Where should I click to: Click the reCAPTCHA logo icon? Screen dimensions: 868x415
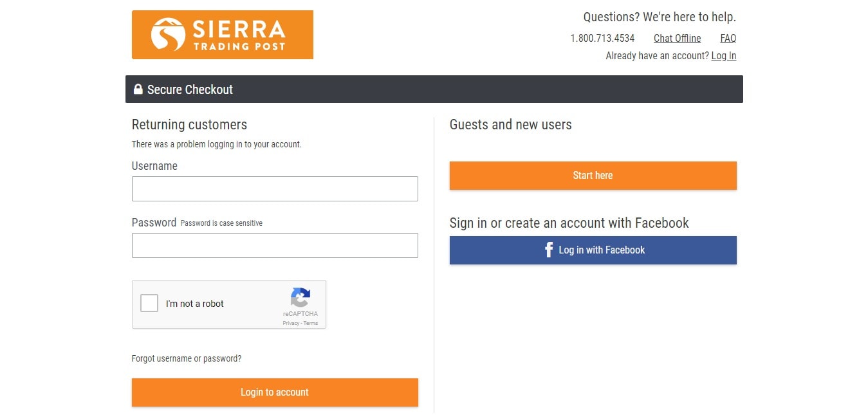pyautogui.click(x=300, y=298)
